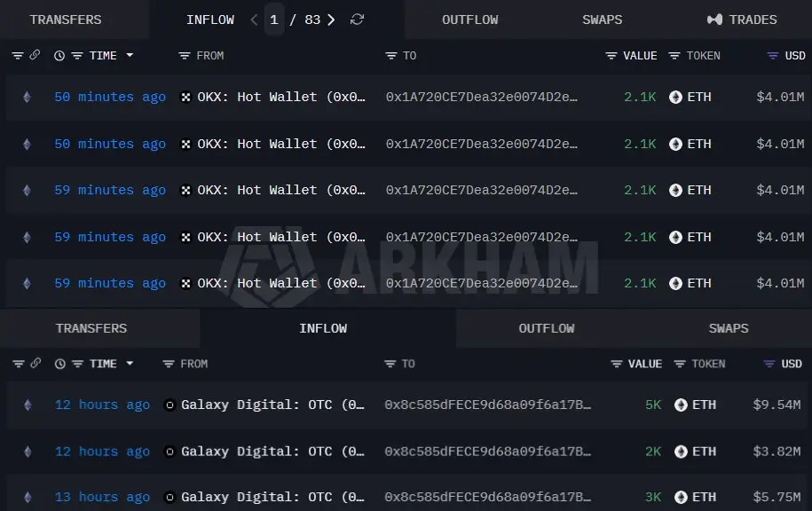Click the $9.54M USD value
812x511 pixels.
[x=777, y=405]
